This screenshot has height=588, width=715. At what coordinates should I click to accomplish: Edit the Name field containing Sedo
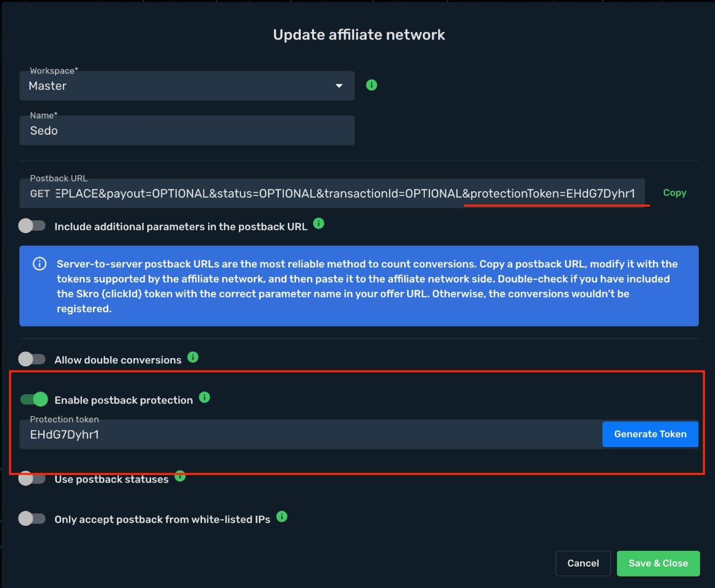[x=187, y=131]
